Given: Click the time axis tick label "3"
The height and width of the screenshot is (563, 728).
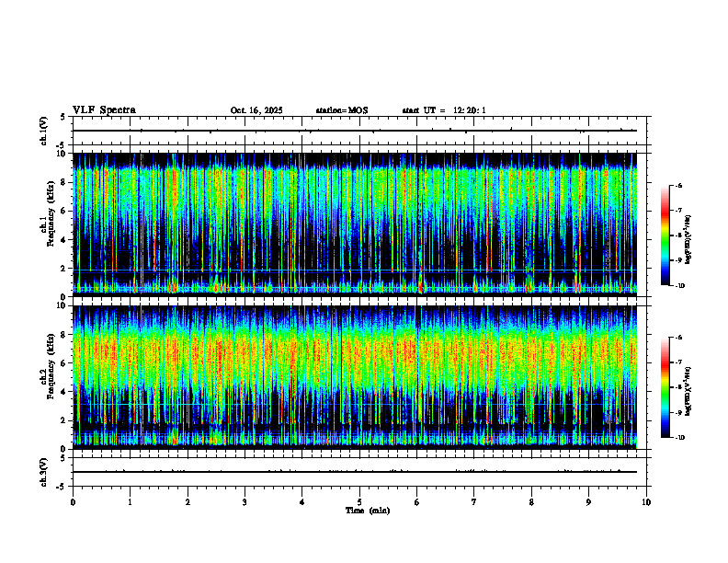Looking at the screenshot, I should coord(245,502).
